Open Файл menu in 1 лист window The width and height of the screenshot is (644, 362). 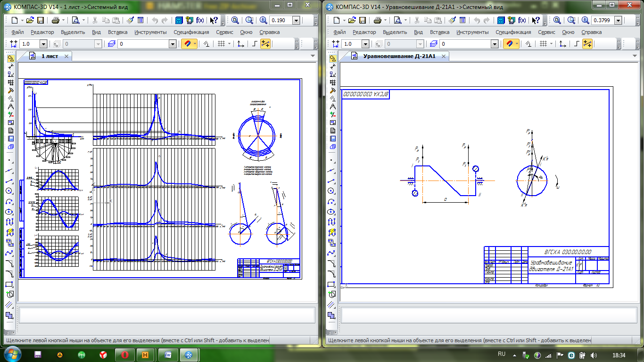tap(17, 32)
